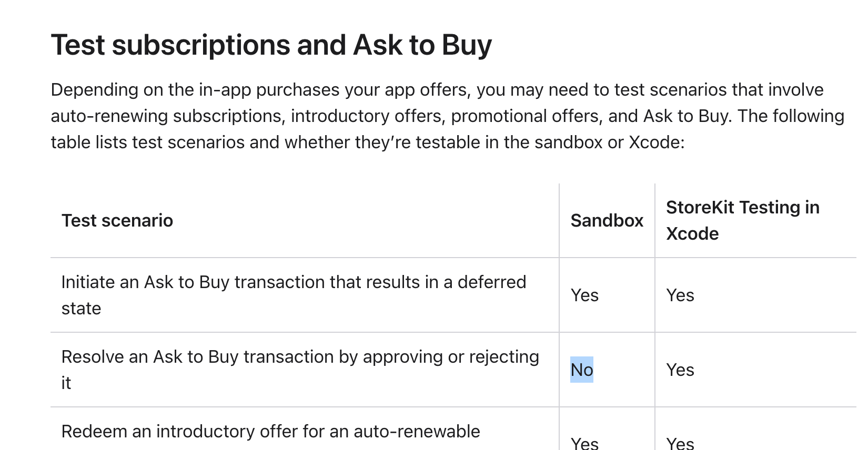Click the "Resolve an Ask to Buy transaction" scenario text
The image size is (868, 450).
(x=300, y=357)
